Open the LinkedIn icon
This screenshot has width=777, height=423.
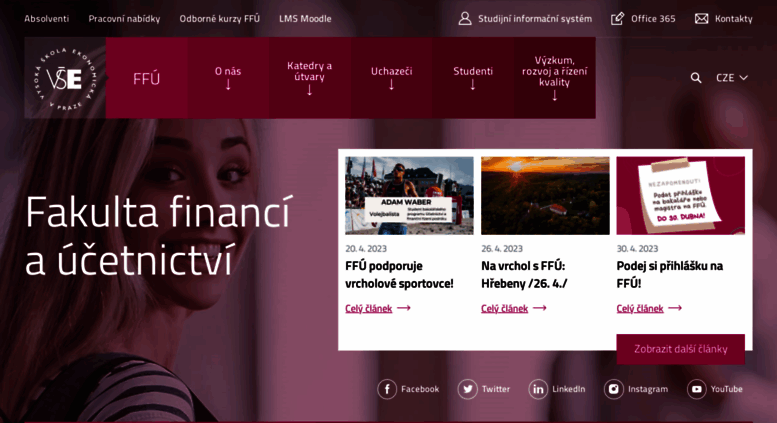pyautogui.click(x=538, y=389)
